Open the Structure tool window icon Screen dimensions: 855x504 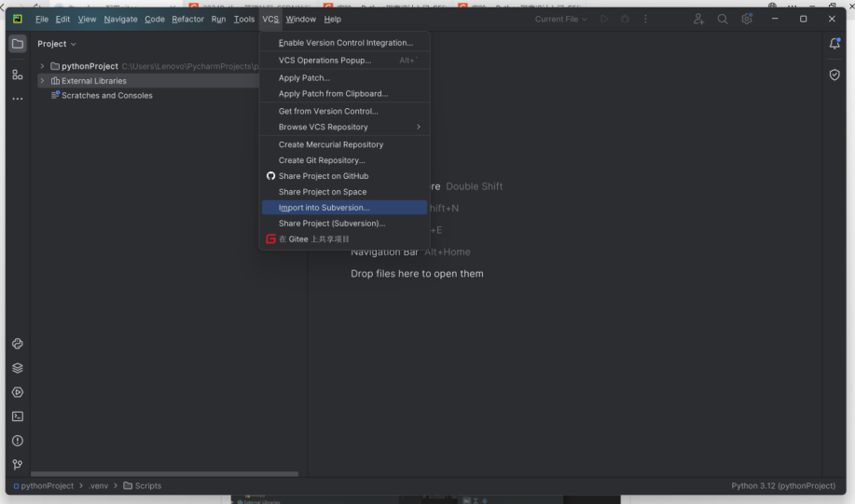pyautogui.click(x=18, y=75)
